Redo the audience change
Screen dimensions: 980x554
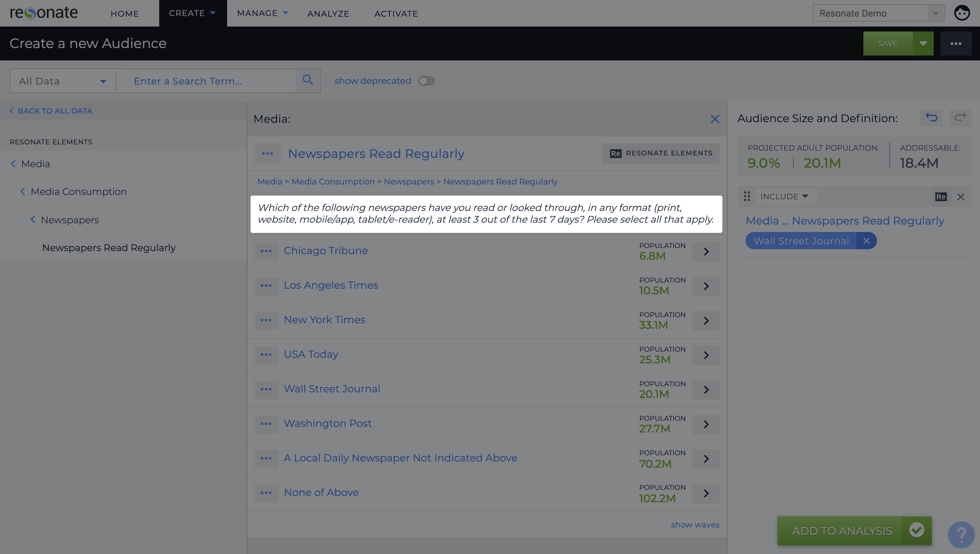(960, 118)
